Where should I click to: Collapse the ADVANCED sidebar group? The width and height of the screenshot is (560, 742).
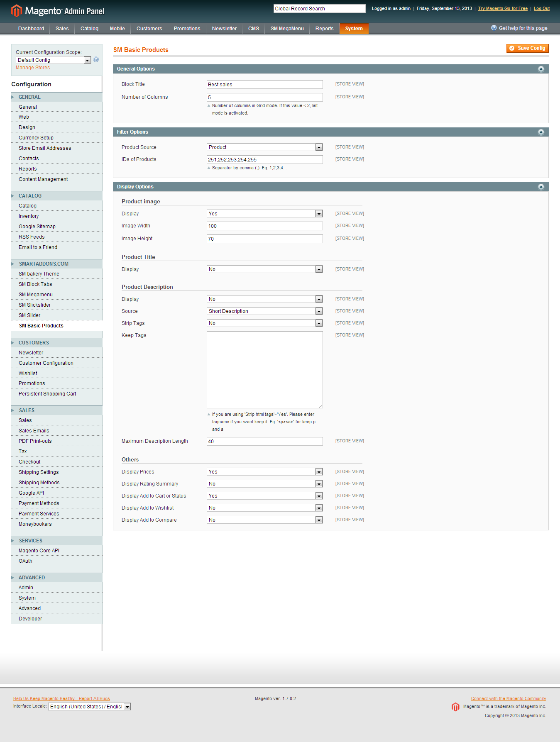tap(56, 578)
